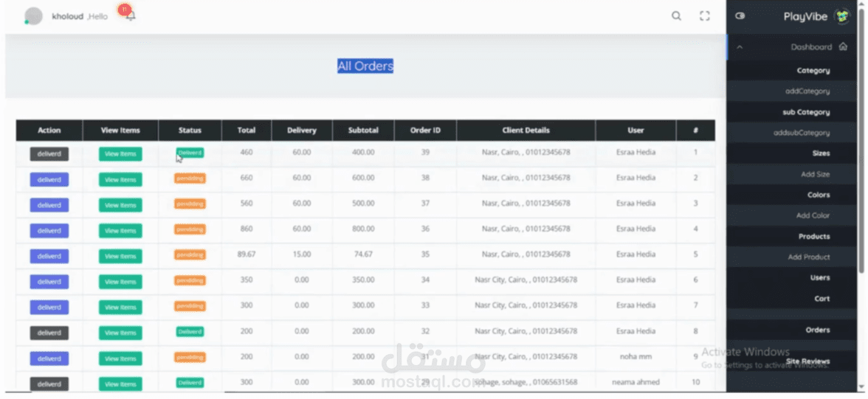Image resolution: width=868 pixels, height=399 pixels.
Task: Click user name noha mm
Action: pyautogui.click(x=635, y=357)
